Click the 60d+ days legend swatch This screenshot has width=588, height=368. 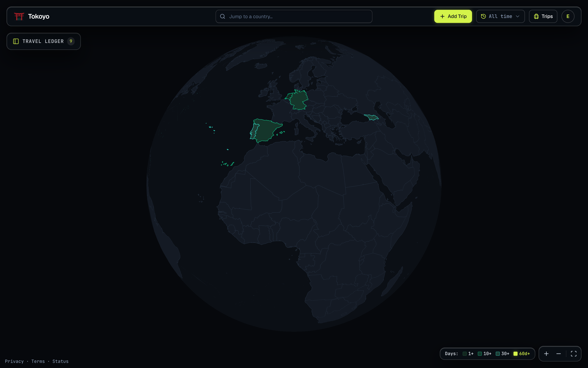coord(515,354)
